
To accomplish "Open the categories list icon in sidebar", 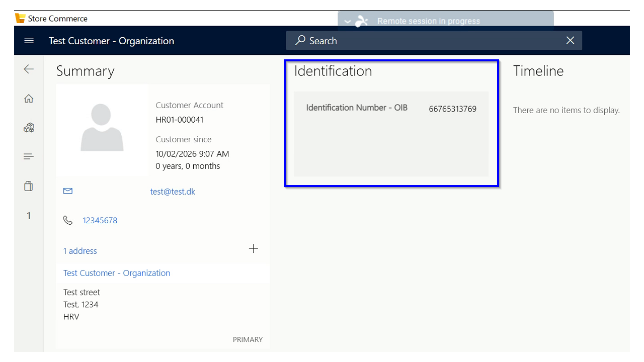I will pos(29,157).
